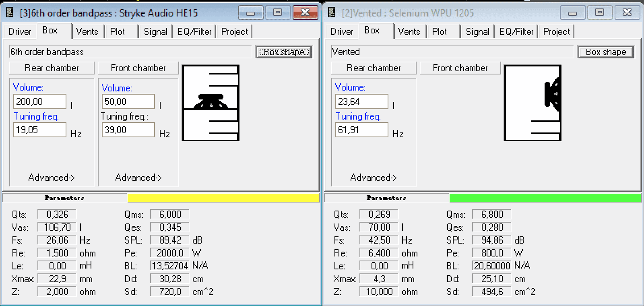Switch to Project tab in the Stryke Audio window
The image size is (644, 306).
click(x=234, y=32)
